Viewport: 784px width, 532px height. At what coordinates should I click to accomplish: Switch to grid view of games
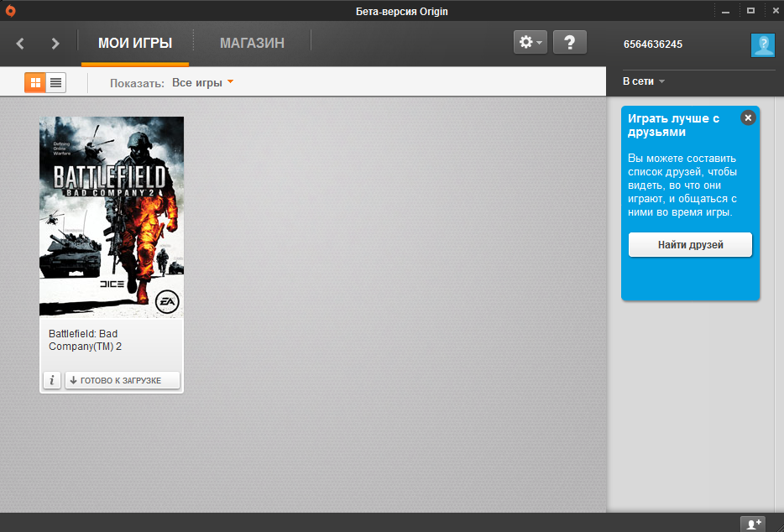click(x=35, y=82)
